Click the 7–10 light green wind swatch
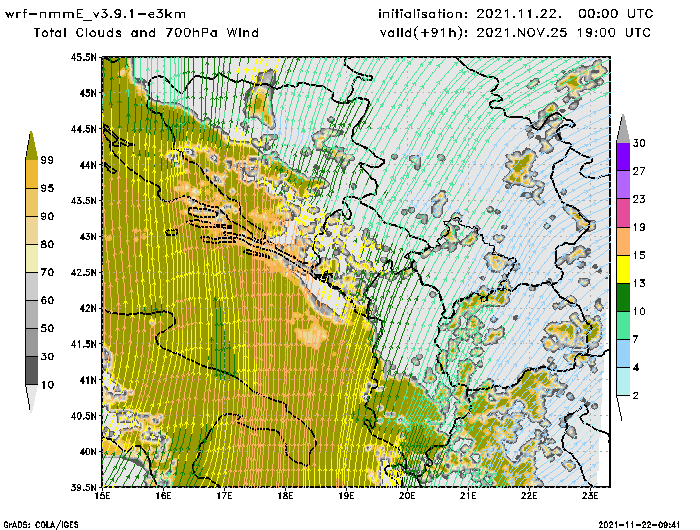Image resolution: width=700 pixels, height=530 pixels. pos(623,326)
